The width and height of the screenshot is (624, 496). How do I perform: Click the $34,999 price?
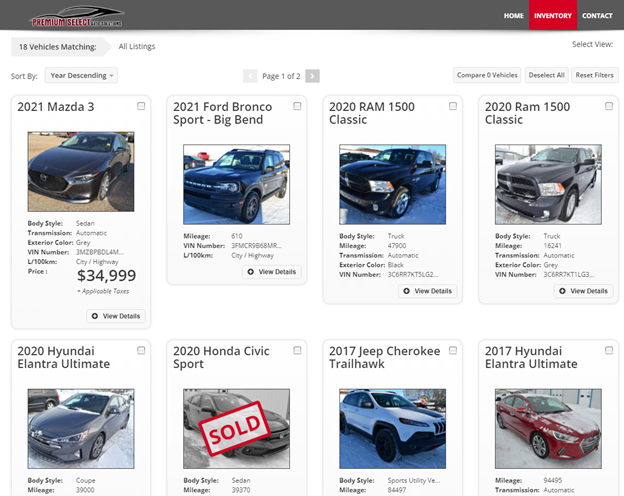coord(106,275)
